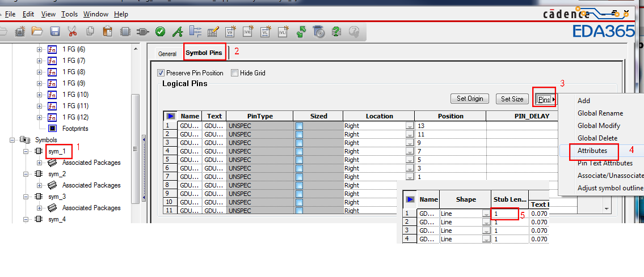Click the disc archive toolbar icon
This screenshot has height=277, width=644.
pyautogui.click(x=319, y=31)
